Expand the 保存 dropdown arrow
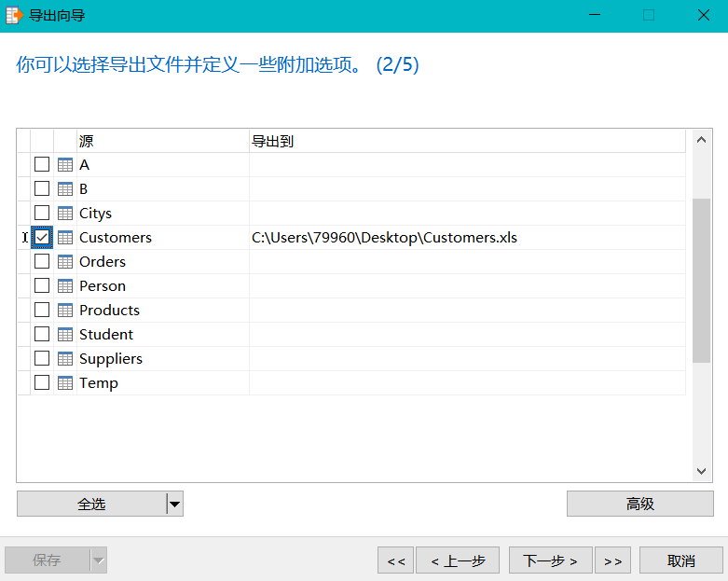This screenshot has height=581, width=728. (x=98, y=560)
